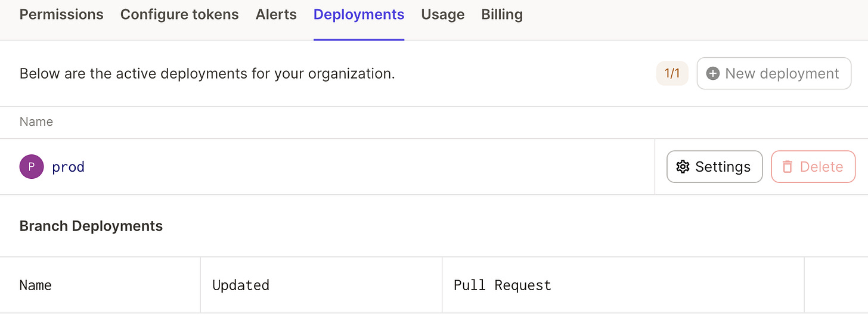This screenshot has width=868, height=320.
Task: Click the 1/1 deployment count badge
Action: [x=672, y=73]
